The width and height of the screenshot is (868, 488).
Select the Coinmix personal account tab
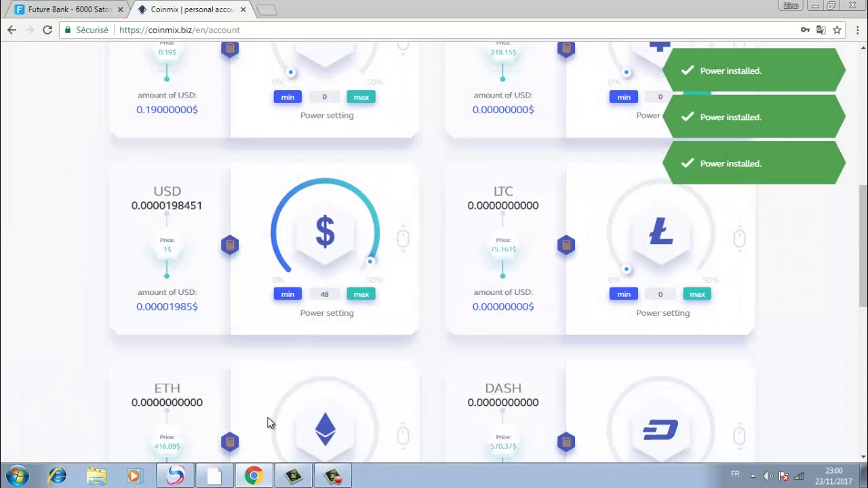[x=192, y=9]
